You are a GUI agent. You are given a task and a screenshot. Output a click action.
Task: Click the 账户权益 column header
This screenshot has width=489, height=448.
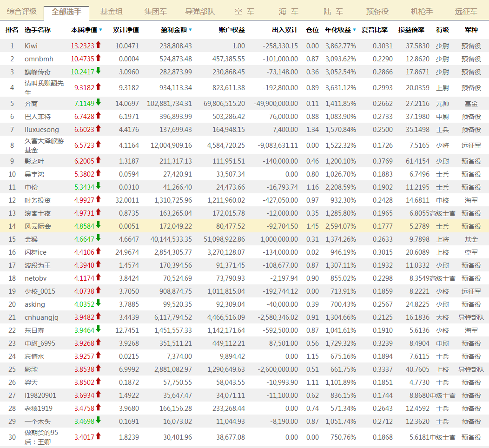click(231, 30)
